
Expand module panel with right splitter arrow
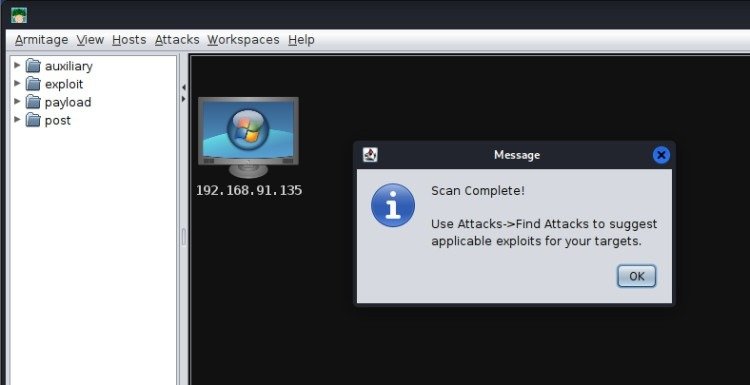coord(184,99)
